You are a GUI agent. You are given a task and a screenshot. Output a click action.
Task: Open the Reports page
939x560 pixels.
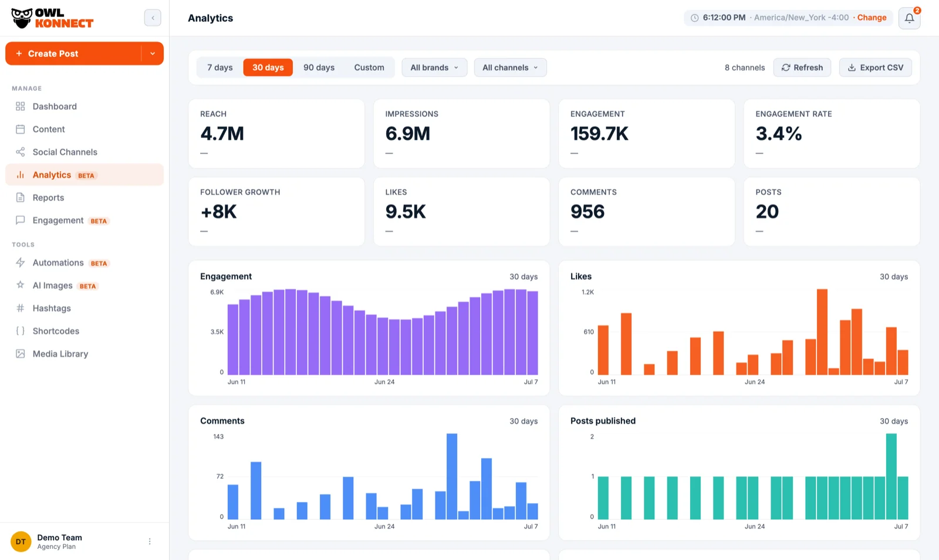(85, 198)
